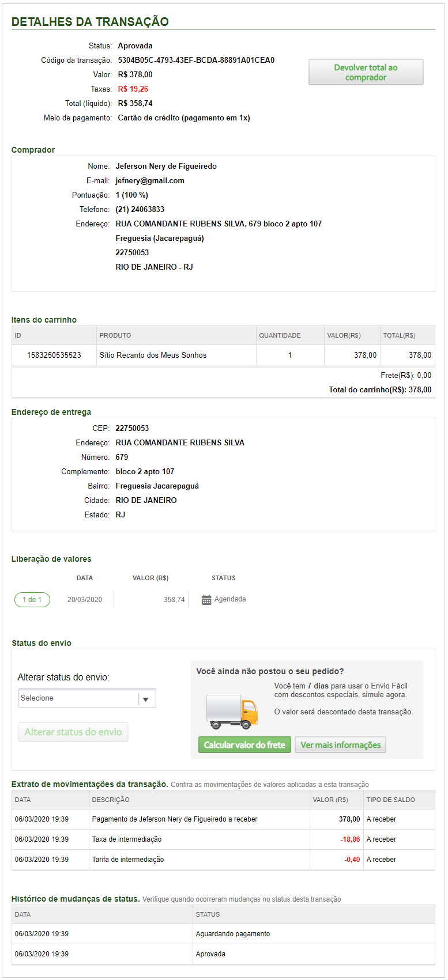Viewport: 448px width, 980px height.
Task: Open "Ver mais informações" button
Action: pos(340,745)
